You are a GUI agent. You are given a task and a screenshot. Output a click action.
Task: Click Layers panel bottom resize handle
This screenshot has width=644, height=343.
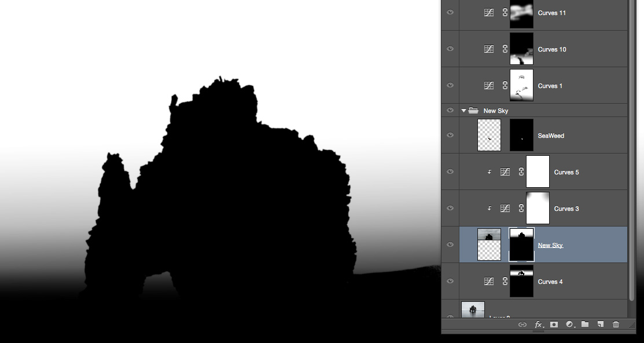[539, 331]
